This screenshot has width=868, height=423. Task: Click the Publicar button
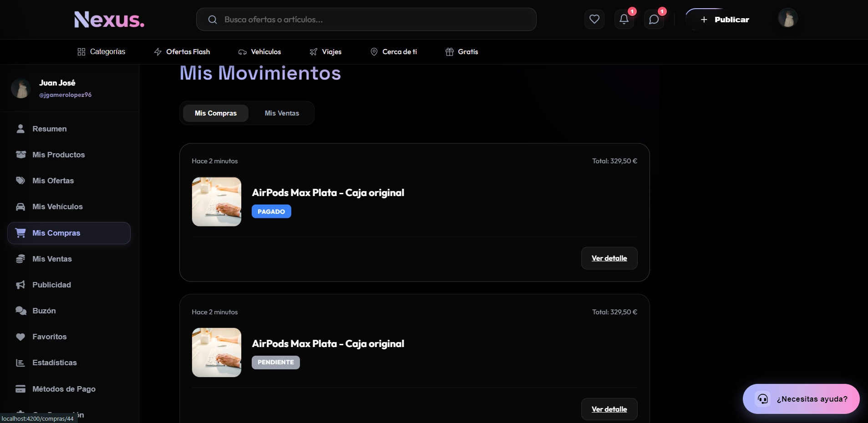coord(725,20)
